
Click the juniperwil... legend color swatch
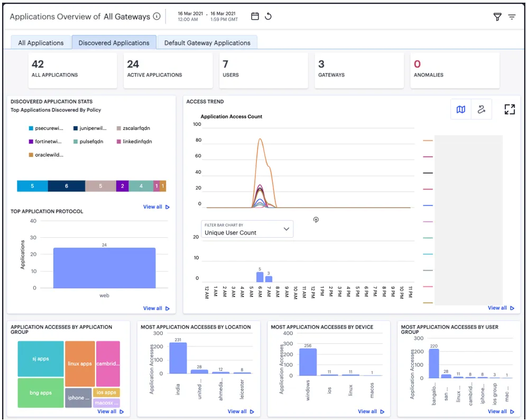[x=75, y=128]
